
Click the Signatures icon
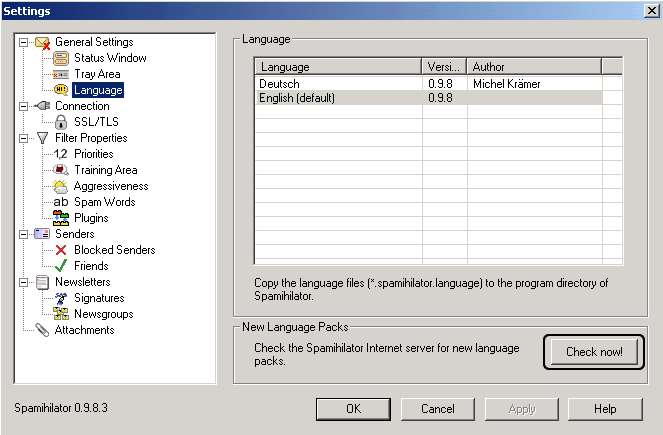[x=61, y=298]
